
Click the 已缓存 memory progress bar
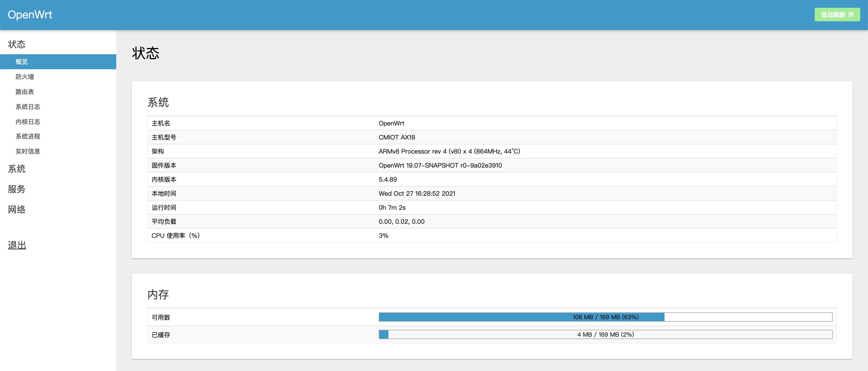pos(605,335)
